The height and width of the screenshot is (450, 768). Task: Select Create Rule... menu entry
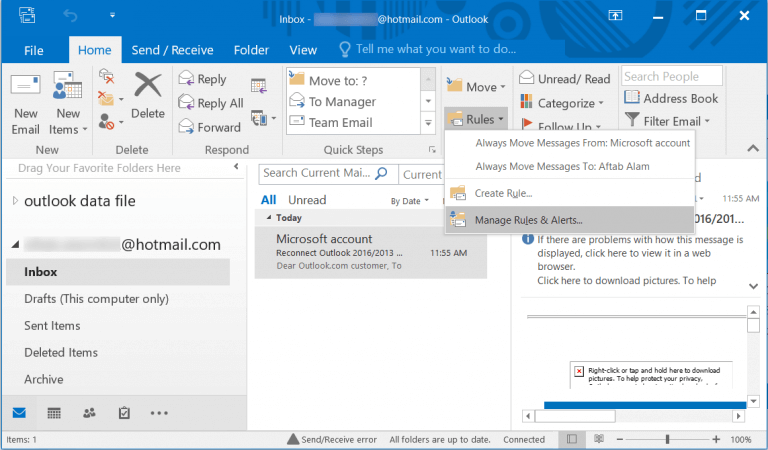(x=569, y=193)
